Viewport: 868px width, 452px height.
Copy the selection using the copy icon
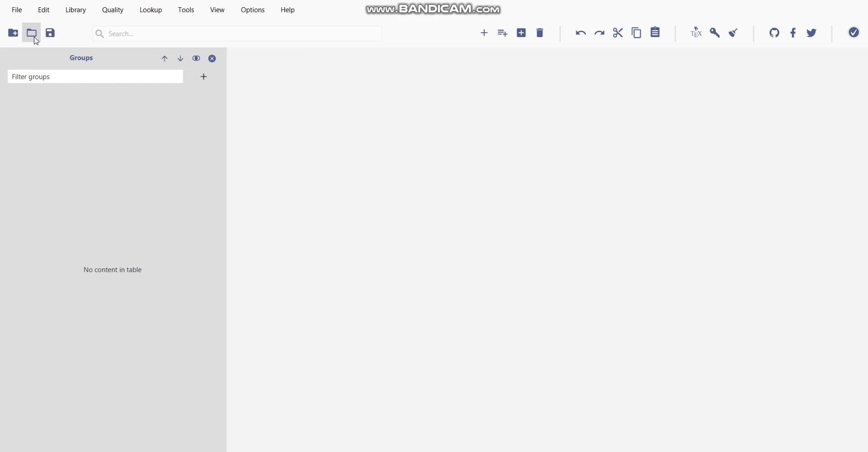coord(637,33)
